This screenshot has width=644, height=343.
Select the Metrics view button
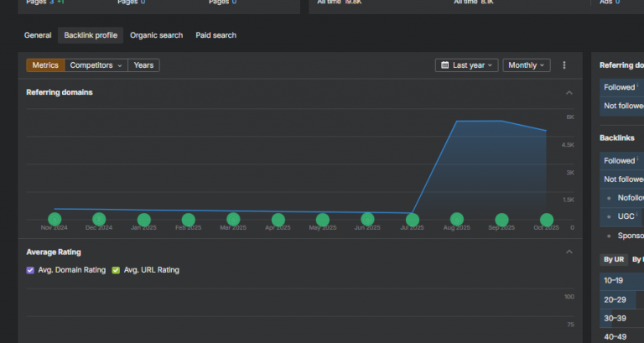click(x=45, y=65)
